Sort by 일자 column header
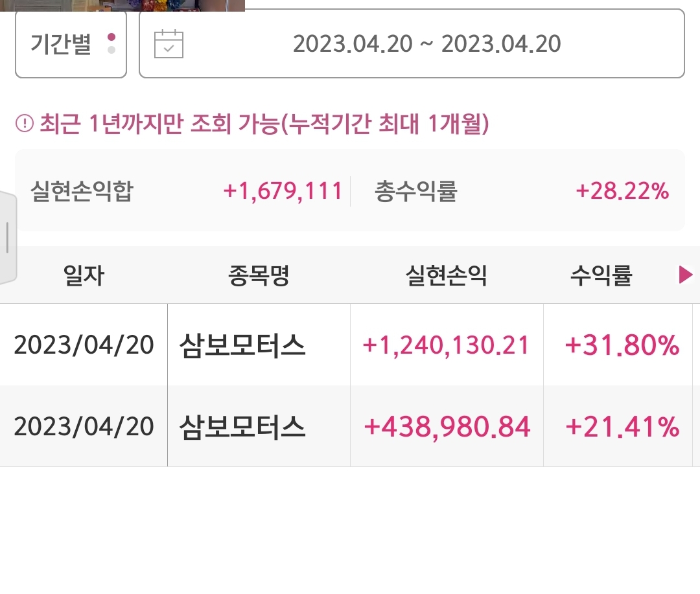 click(84, 275)
